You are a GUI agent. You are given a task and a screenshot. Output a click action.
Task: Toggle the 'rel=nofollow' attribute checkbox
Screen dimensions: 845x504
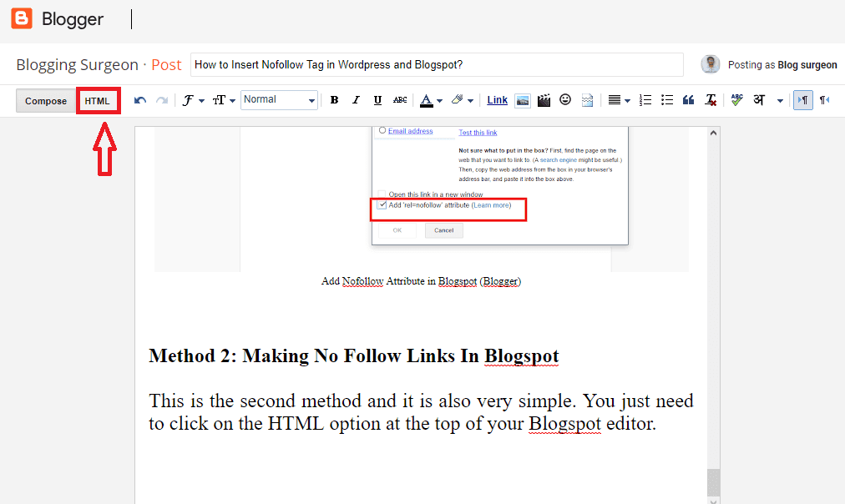(382, 205)
